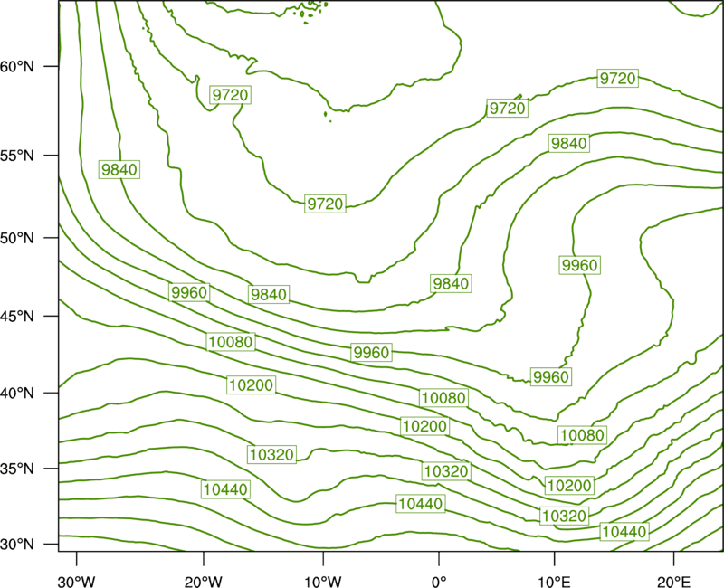Click the 55°N latitude axis label
Image resolution: width=724 pixels, height=588 pixels.
(17, 156)
